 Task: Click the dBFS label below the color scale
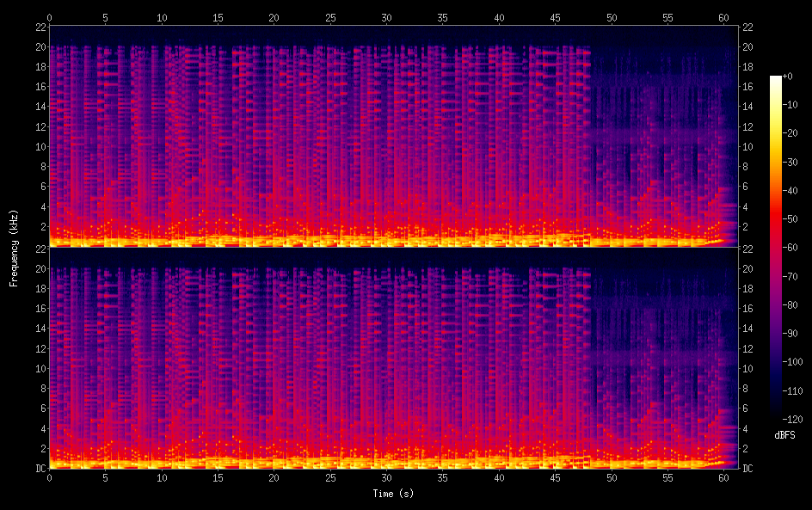[784, 435]
